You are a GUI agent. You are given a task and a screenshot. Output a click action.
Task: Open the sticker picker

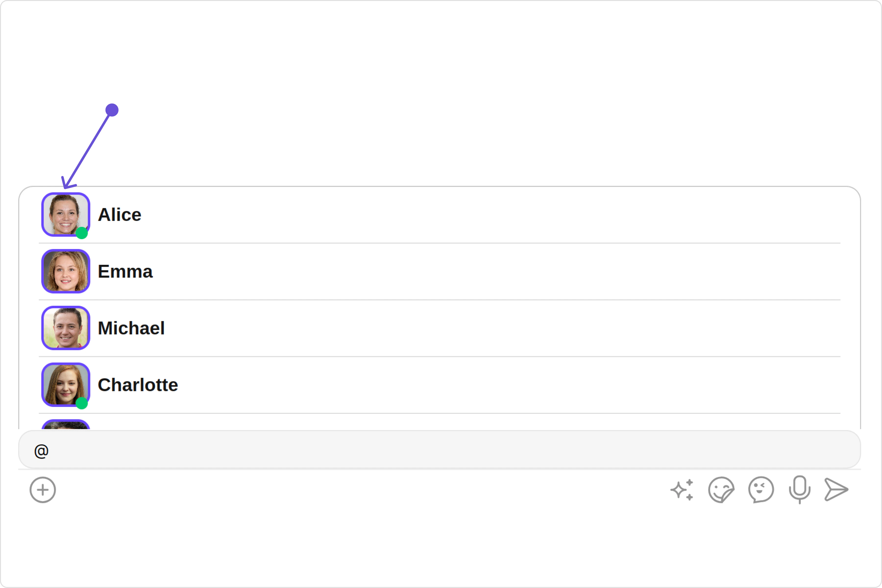point(721,490)
